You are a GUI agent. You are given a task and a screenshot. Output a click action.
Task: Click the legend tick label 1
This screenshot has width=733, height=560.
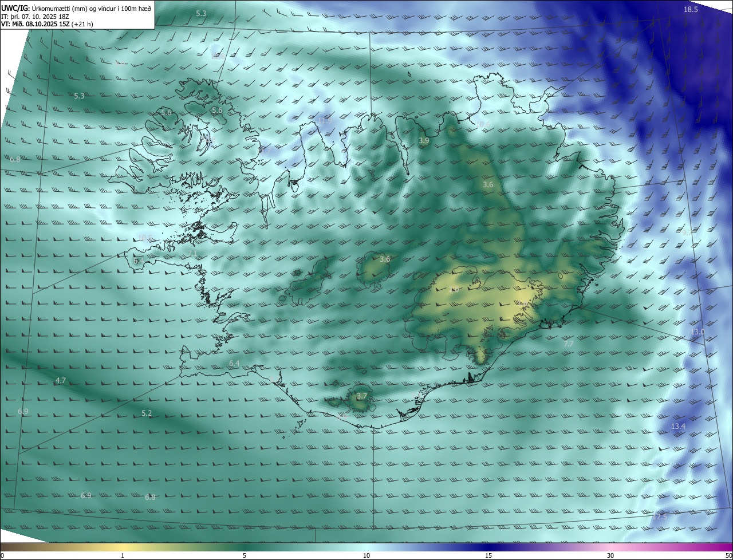point(123,555)
